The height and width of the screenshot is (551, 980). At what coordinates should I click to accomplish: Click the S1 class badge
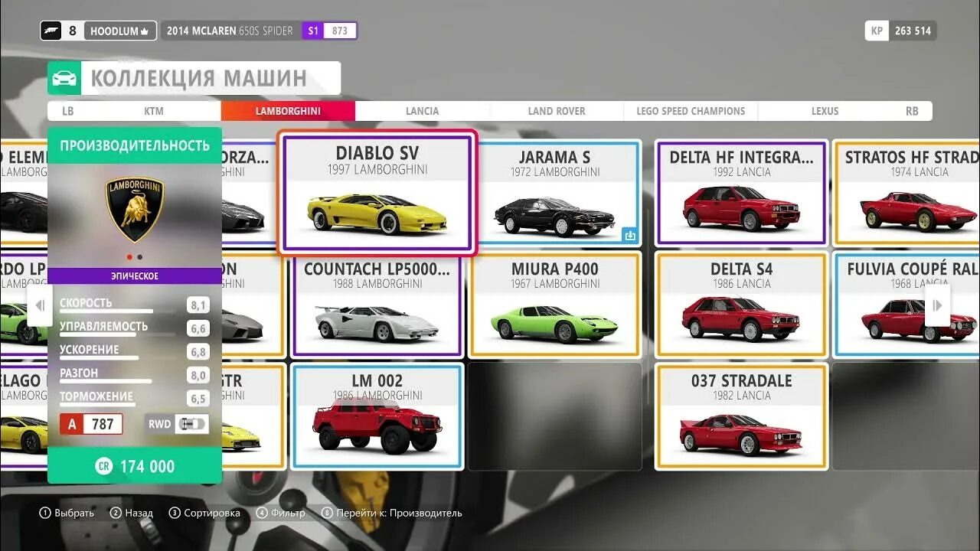[x=312, y=31]
